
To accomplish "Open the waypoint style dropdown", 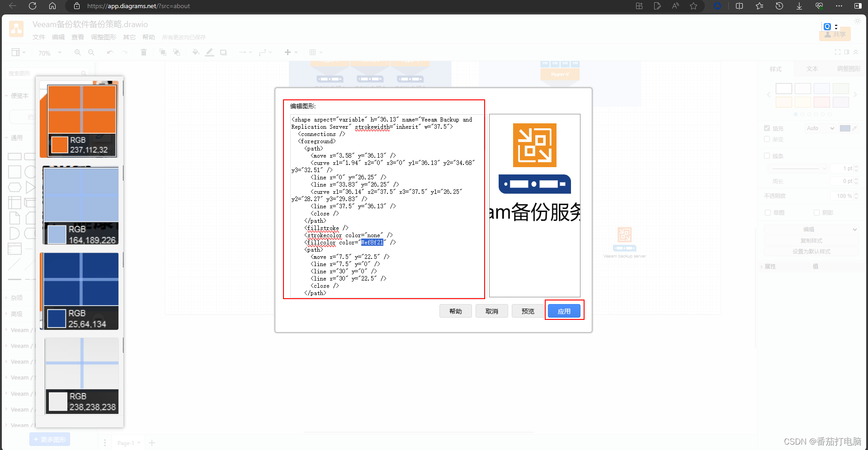I will [x=265, y=52].
